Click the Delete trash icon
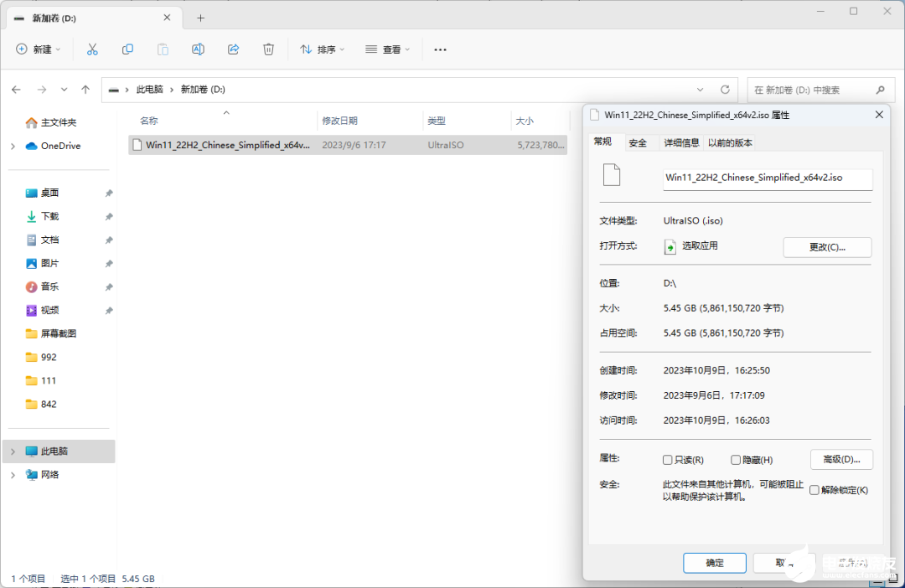 point(268,49)
